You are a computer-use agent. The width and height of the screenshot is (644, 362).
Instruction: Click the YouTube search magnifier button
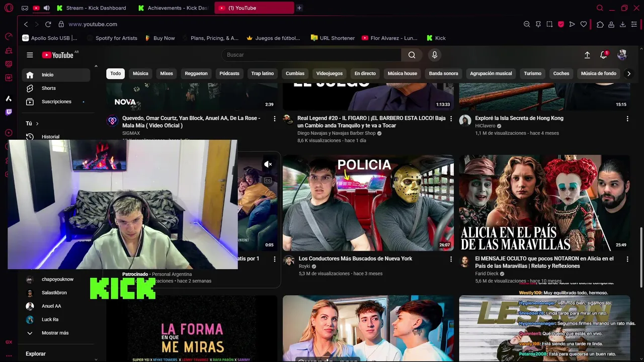pos(412,55)
